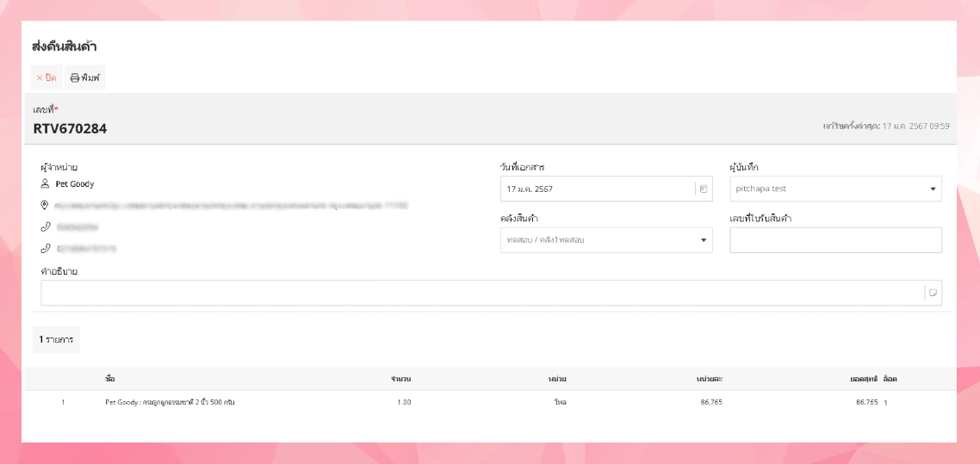Open the document date calendar icon
This screenshot has width=980, height=464.
703,189
